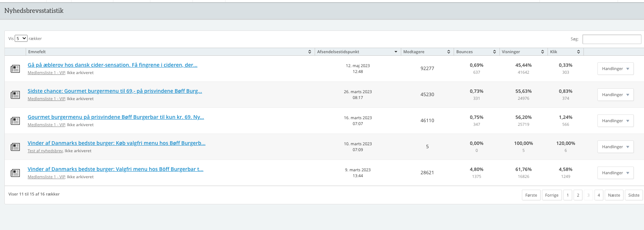The width and height of the screenshot is (644, 230).
Task: Go to page 4 of results
Action: coord(599,195)
